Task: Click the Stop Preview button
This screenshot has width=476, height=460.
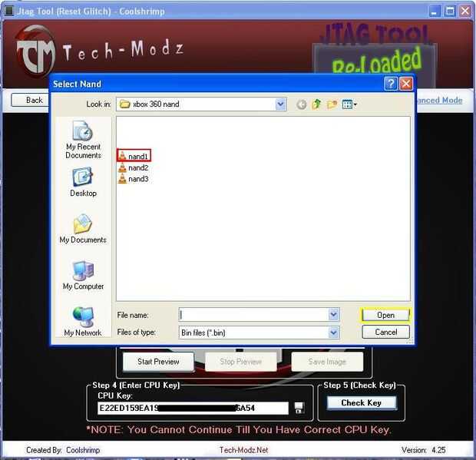Action: point(241,362)
